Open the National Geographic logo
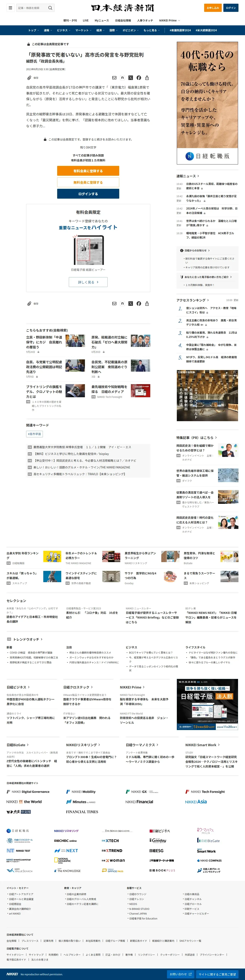The height and width of the screenshot is (980, 245). click(62, 860)
